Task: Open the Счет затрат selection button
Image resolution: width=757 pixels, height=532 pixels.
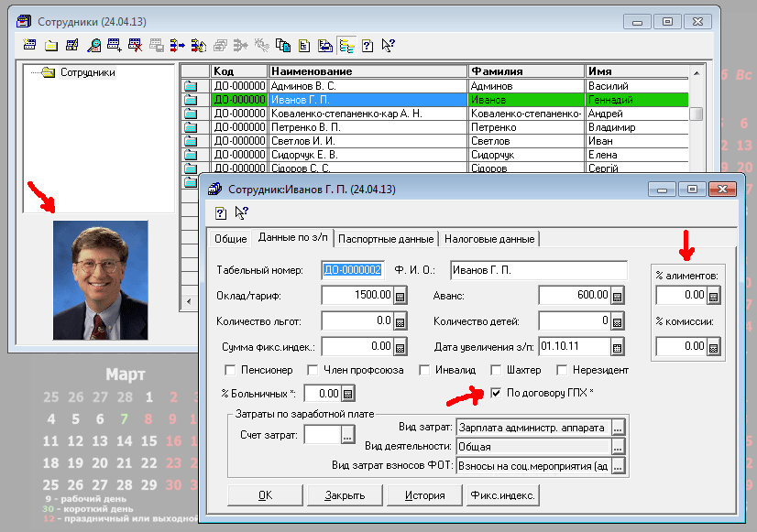Action: [347, 436]
